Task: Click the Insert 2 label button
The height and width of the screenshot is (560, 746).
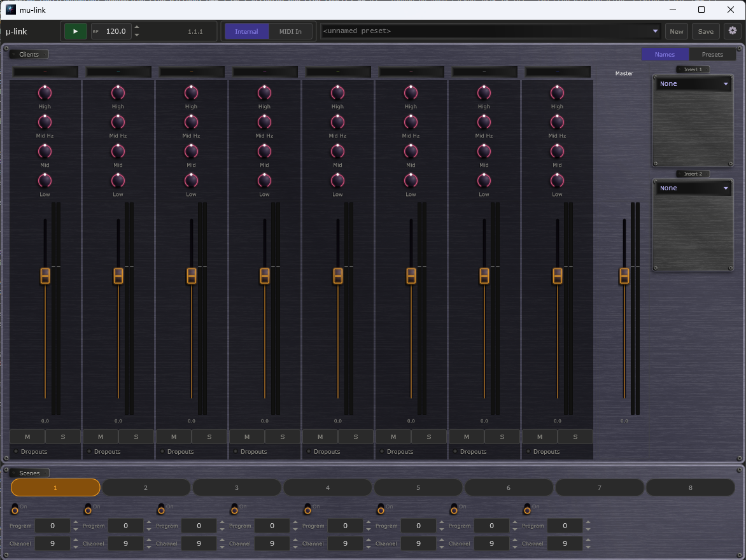Action: [x=693, y=174]
